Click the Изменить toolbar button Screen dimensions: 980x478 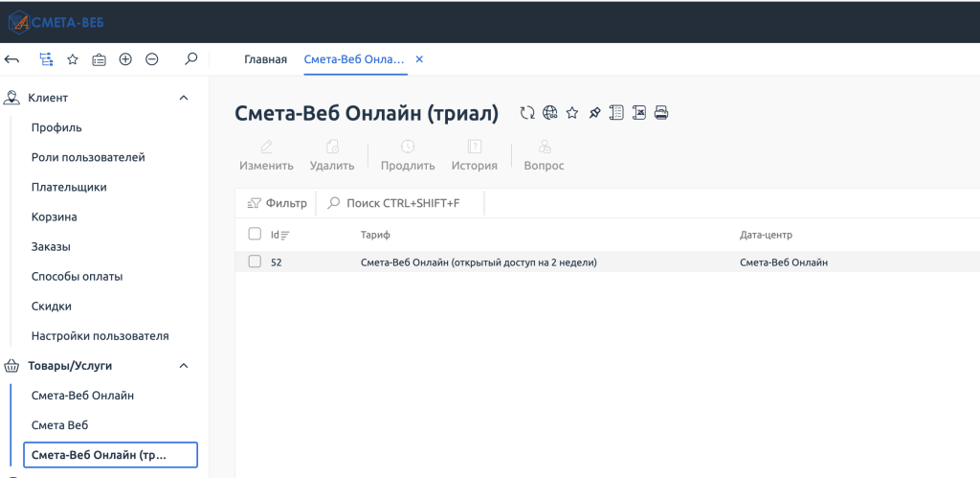click(x=266, y=156)
